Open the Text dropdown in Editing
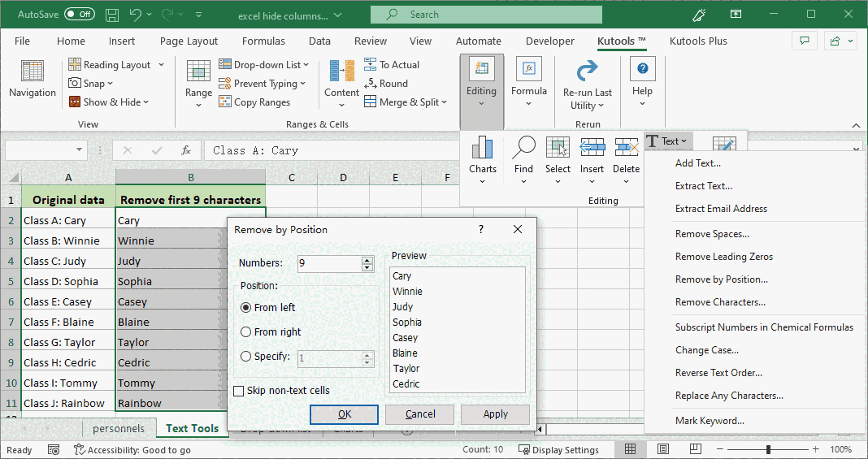This screenshot has width=868, height=459. (667, 141)
